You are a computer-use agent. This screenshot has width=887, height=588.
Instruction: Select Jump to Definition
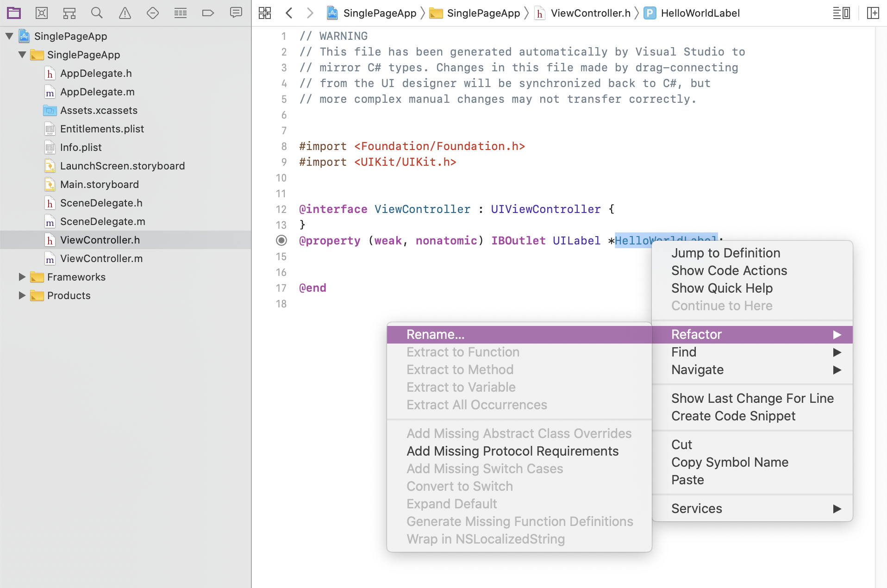725,253
